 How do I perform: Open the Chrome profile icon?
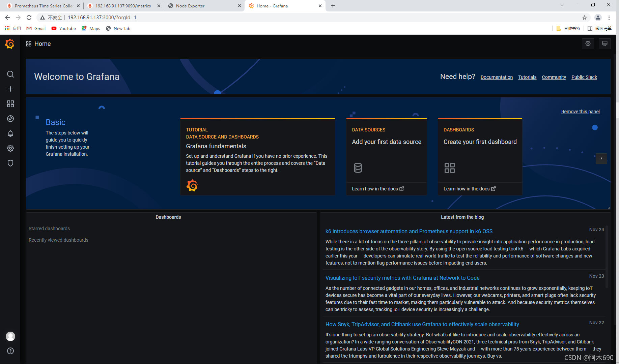pyautogui.click(x=598, y=18)
